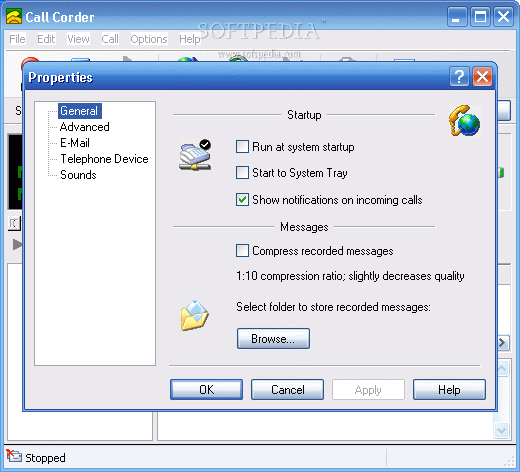The height and width of the screenshot is (472, 520).
Task: Open the Edit menu in Call Corder
Action: [x=46, y=39]
